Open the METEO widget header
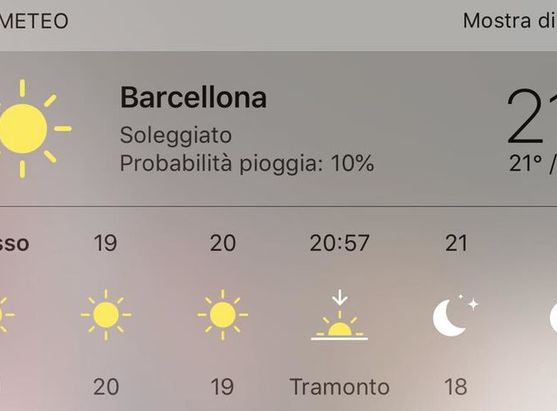Viewport: 557px width, 411px height. coord(34,21)
